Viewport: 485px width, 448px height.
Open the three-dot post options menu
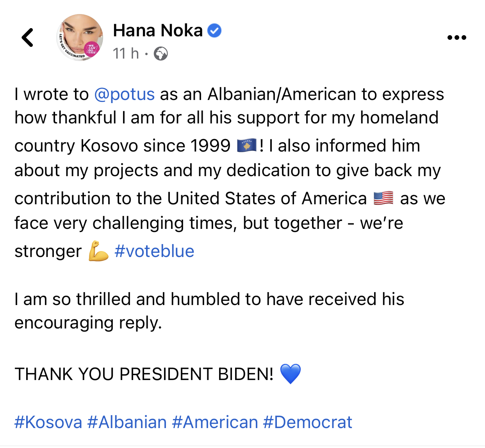pyautogui.click(x=456, y=38)
